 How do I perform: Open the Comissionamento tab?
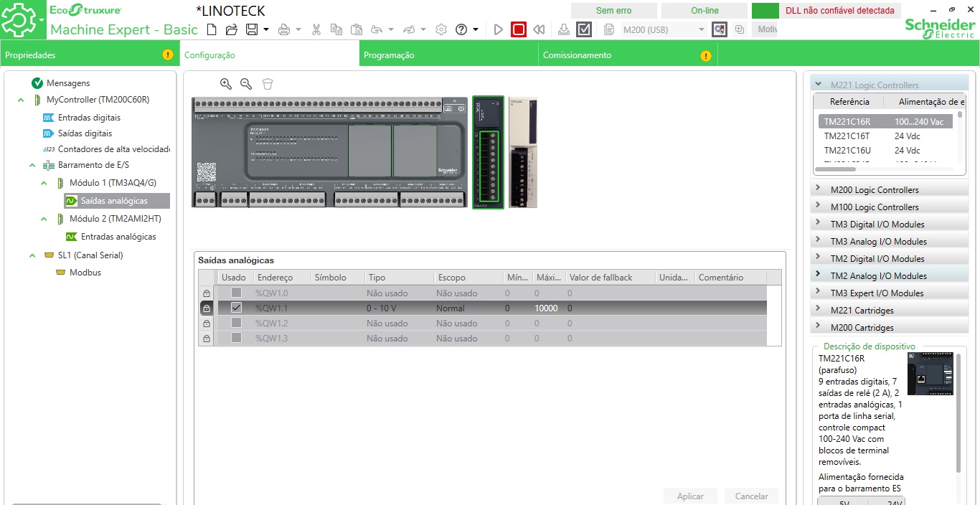577,55
